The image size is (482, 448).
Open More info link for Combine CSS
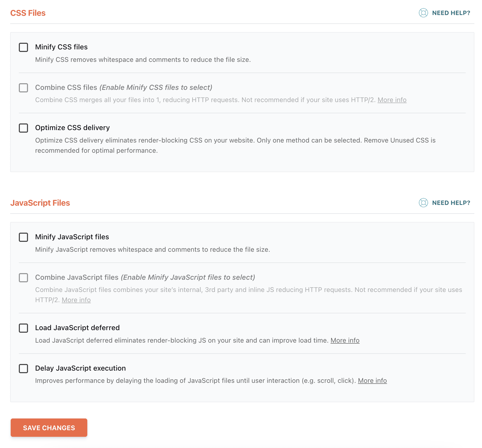[392, 100]
